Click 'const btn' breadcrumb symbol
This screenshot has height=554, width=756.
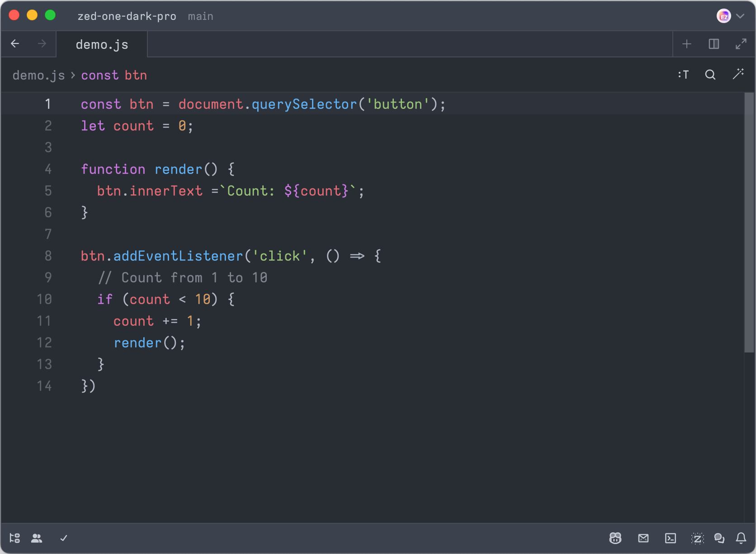click(114, 75)
